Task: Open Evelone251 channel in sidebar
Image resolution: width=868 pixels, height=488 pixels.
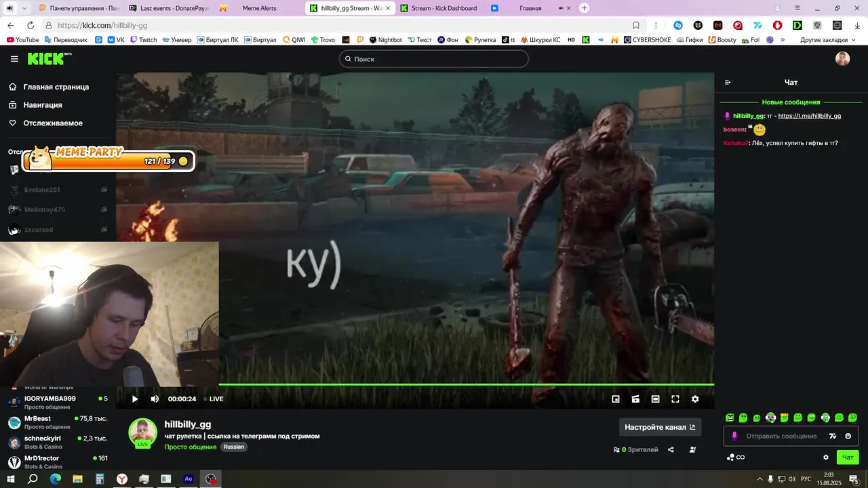Action: (x=58, y=190)
